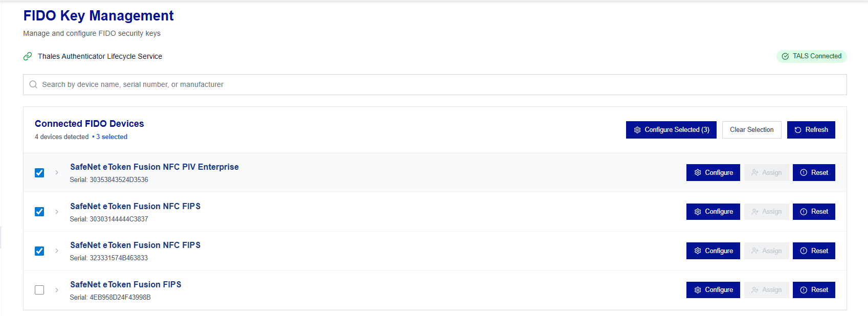The image size is (868, 316).
Task: Click Reset icon for serial 4EB958D24F43998B
Action: click(804, 290)
